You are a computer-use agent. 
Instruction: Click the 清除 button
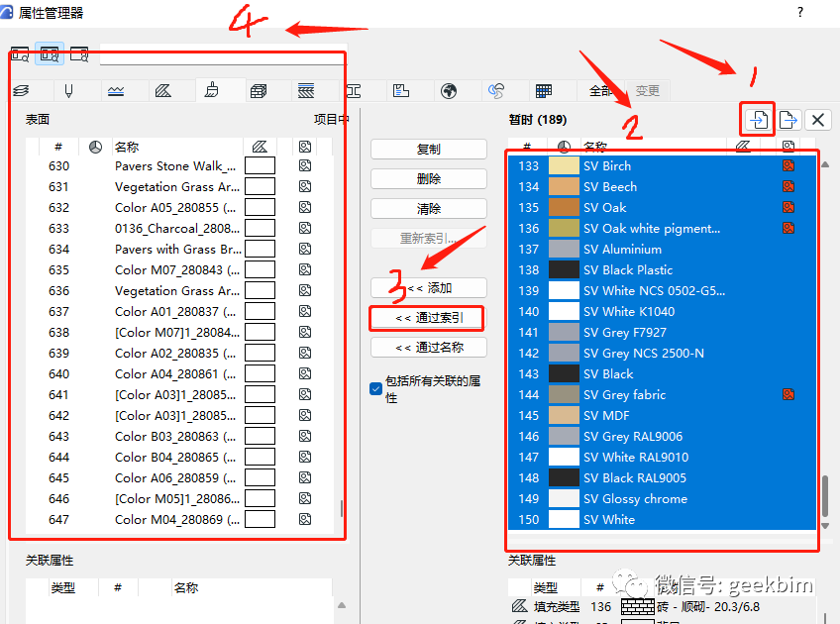[429, 209]
